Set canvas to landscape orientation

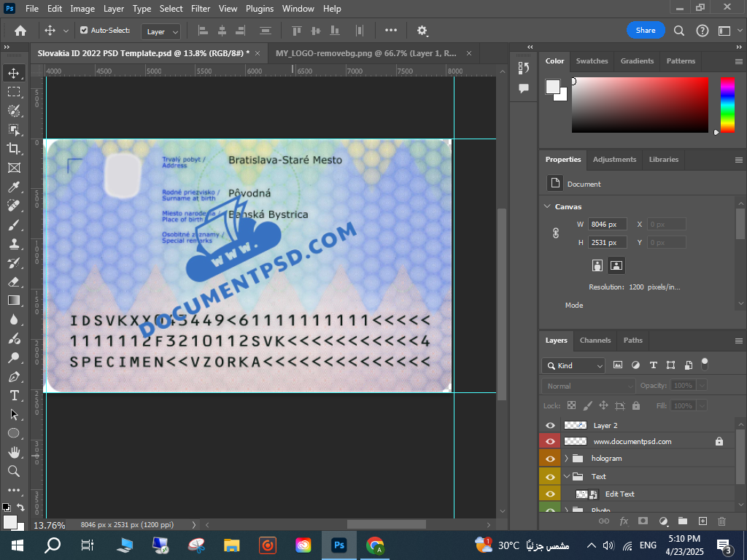point(616,265)
